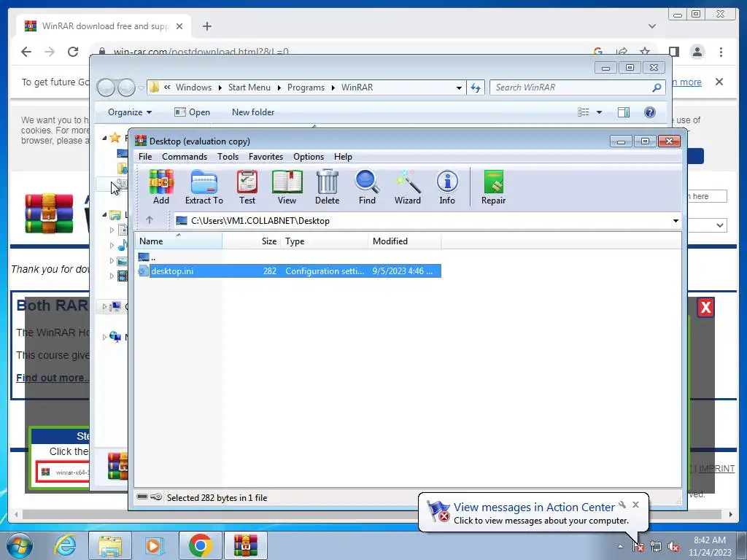Toggle the Explorer preview pane icon
The width and height of the screenshot is (747, 560).
(623, 112)
